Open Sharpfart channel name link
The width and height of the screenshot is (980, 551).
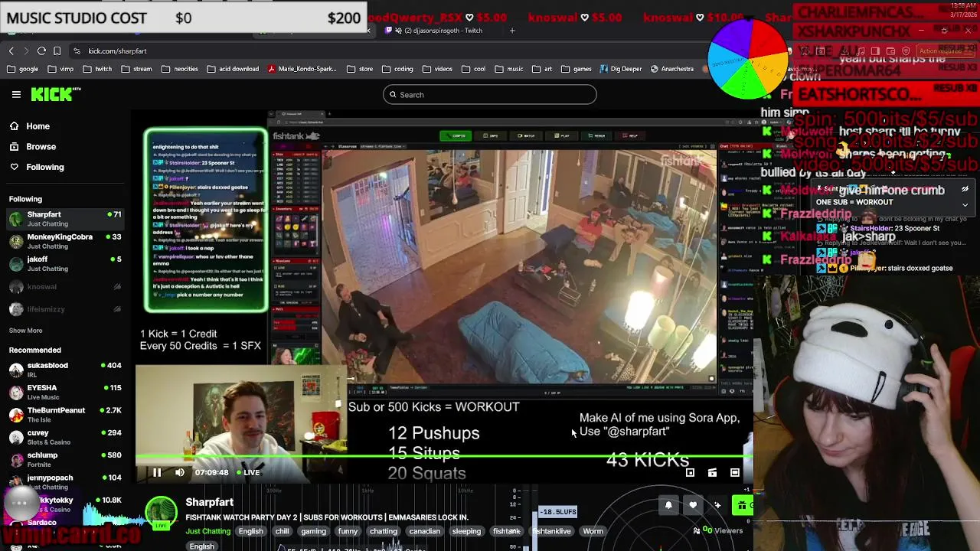209,502
